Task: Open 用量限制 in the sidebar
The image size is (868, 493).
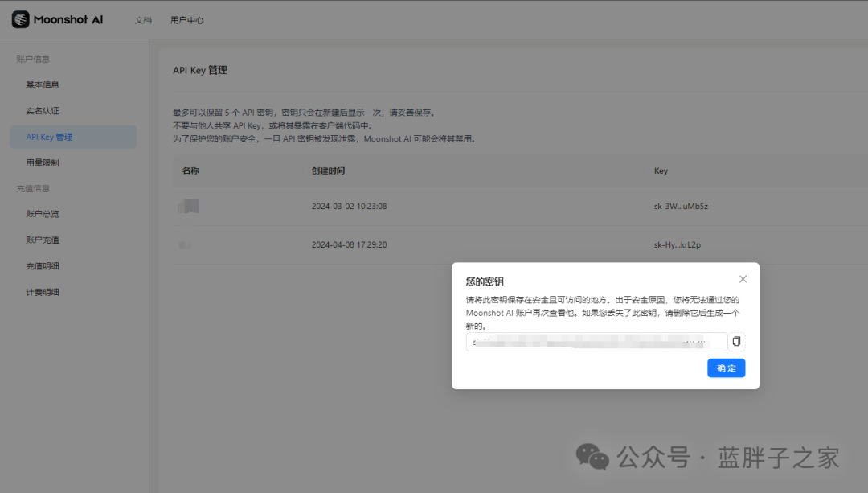Action: pyautogui.click(x=43, y=162)
